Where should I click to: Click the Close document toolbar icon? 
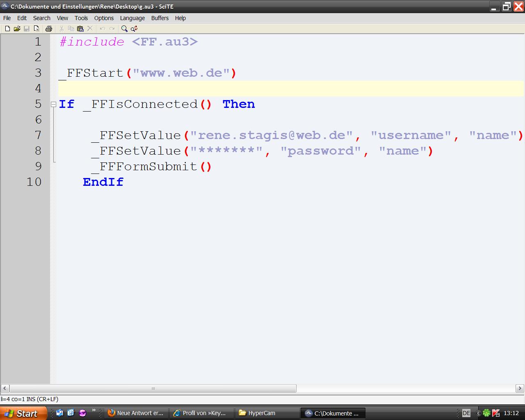click(x=37, y=29)
